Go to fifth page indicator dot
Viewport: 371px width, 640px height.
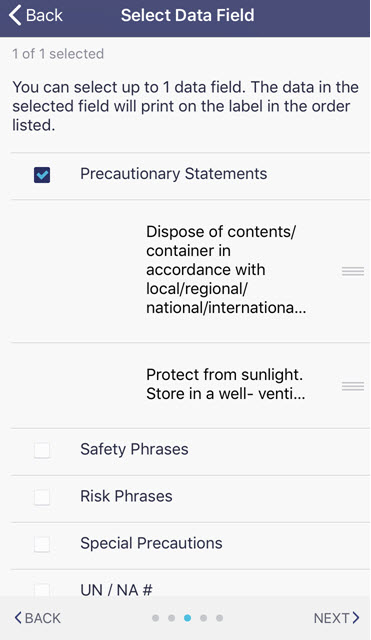coord(220,618)
